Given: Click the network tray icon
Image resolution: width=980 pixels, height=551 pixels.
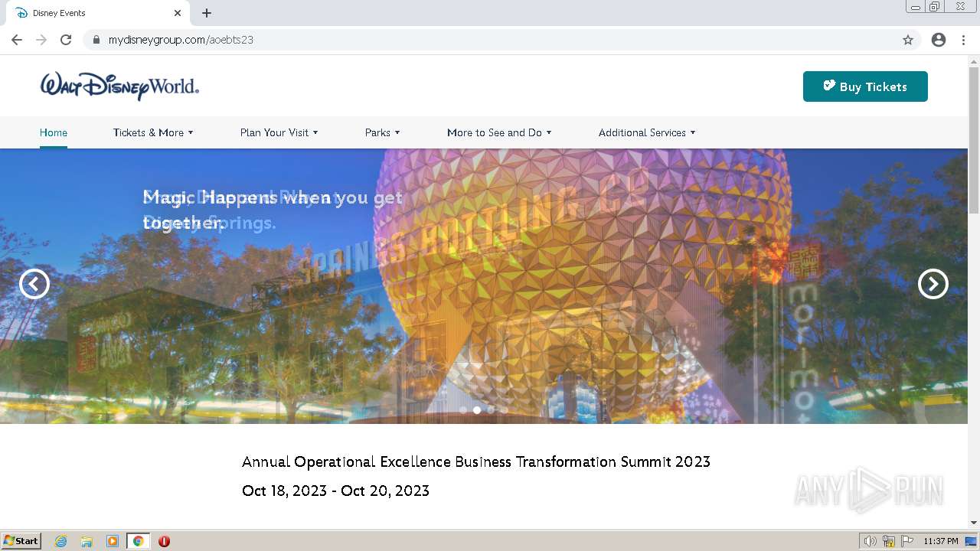Looking at the screenshot, I should coord(889,541).
